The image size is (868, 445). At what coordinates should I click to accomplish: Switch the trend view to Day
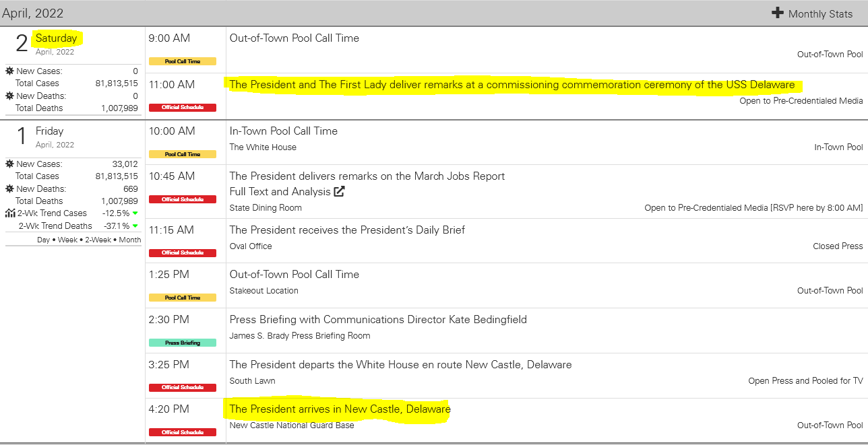[43, 240]
